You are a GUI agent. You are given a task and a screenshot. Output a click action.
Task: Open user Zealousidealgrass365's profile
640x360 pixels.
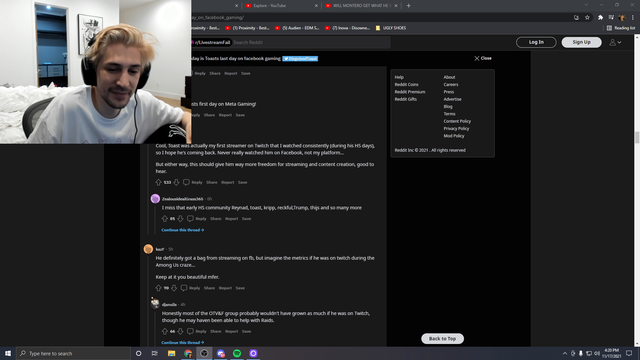click(182, 199)
